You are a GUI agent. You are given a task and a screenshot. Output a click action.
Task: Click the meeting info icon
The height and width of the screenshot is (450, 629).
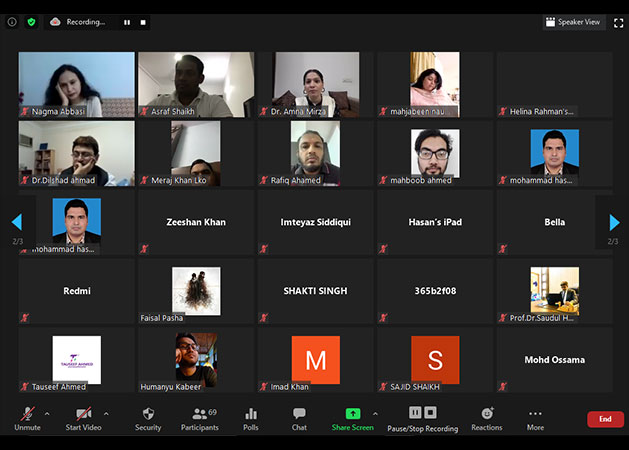[x=12, y=21]
